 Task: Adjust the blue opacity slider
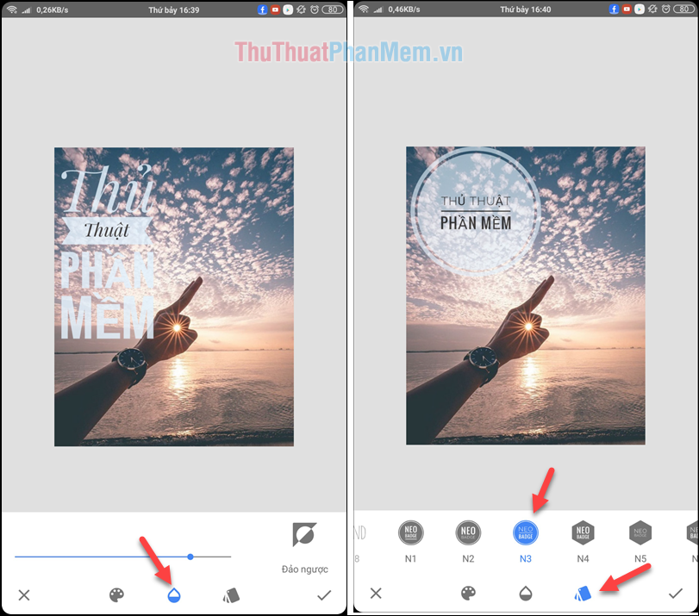pos(190,556)
